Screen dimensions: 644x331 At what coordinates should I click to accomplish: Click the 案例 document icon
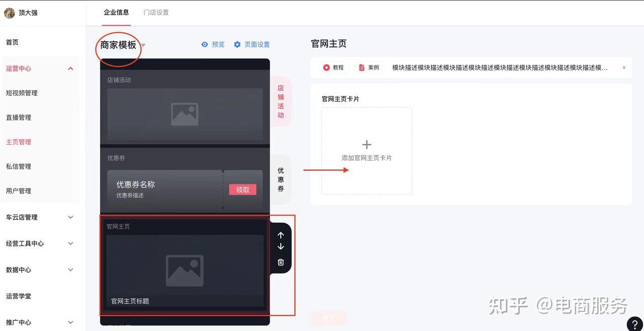point(361,67)
